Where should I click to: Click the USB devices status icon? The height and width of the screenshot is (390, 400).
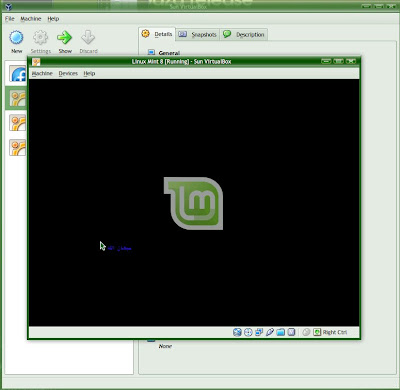270,332
